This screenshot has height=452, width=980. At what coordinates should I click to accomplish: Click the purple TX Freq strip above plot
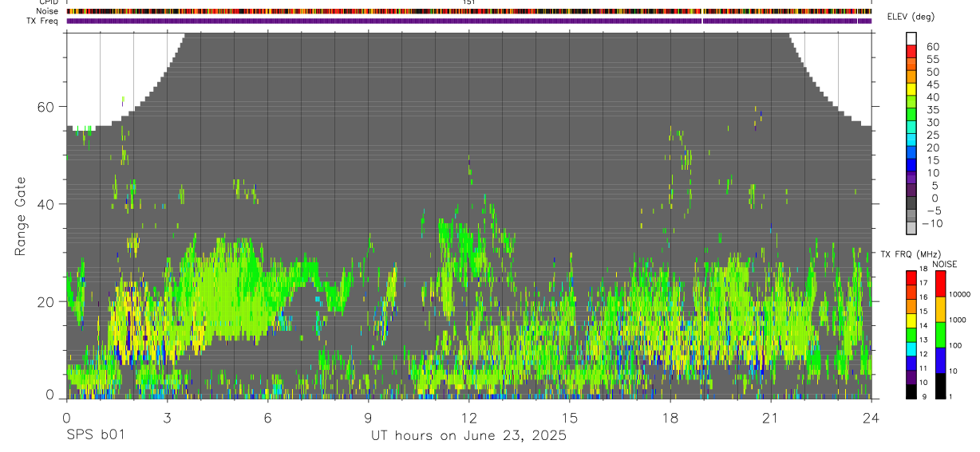[x=469, y=21]
